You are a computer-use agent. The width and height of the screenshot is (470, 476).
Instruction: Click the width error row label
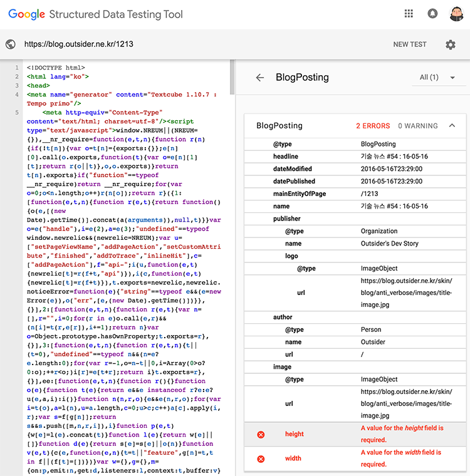tap(293, 458)
